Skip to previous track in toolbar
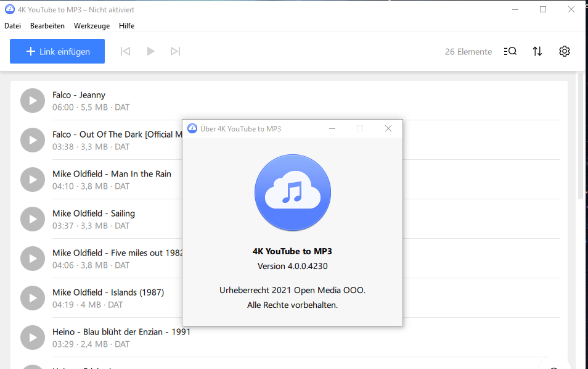 click(125, 51)
